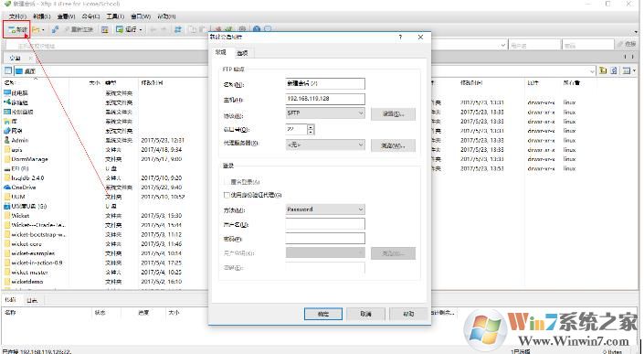Screen dimensions: 644x354
Task: Click the refresh icon on remote pane
Action: (x=614, y=70)
